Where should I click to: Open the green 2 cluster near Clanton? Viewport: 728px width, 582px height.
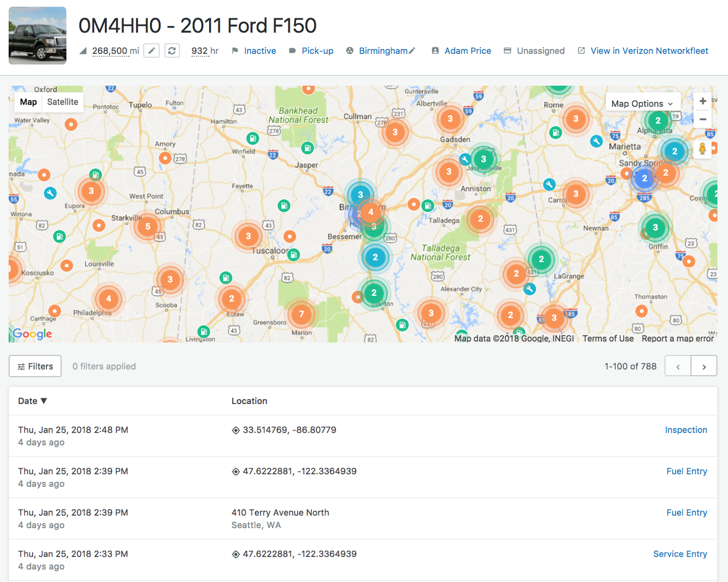[x=374, y=292]
